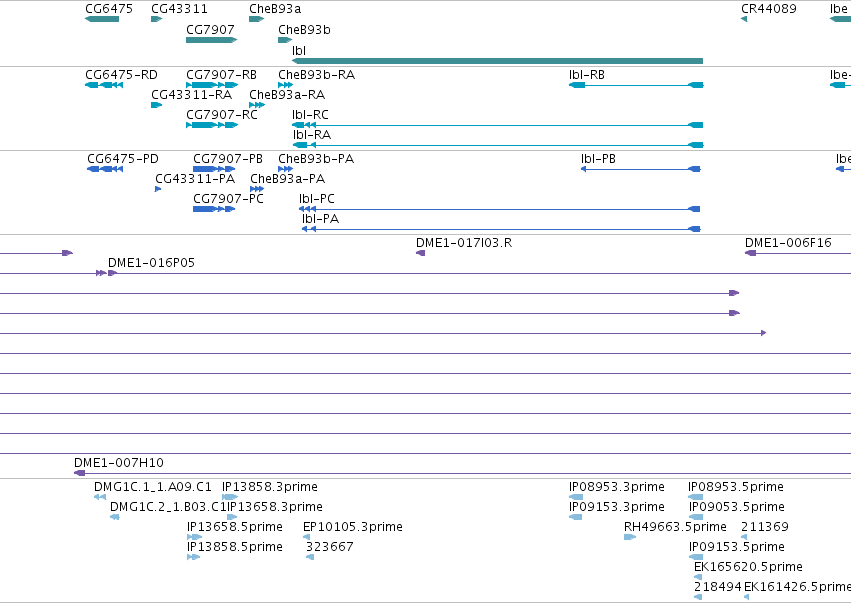Select transcript lbl-RA label
This screenshot has width=851, height=603.
point(312,135)
